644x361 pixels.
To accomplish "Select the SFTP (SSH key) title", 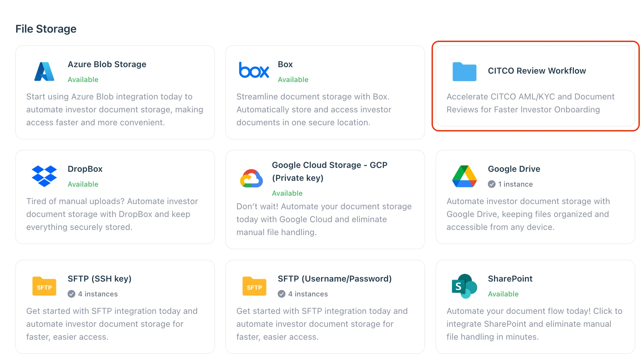I will pos(100,279).
